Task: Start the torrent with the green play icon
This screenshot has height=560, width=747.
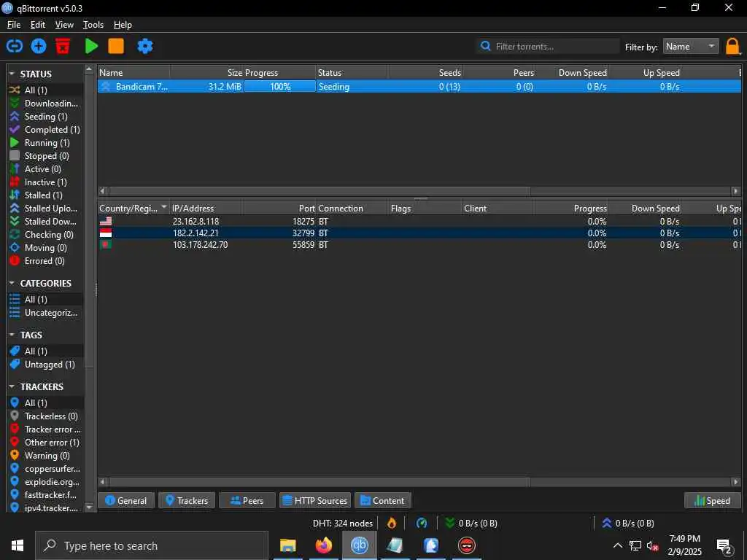Action: click(x=91, y=46)
